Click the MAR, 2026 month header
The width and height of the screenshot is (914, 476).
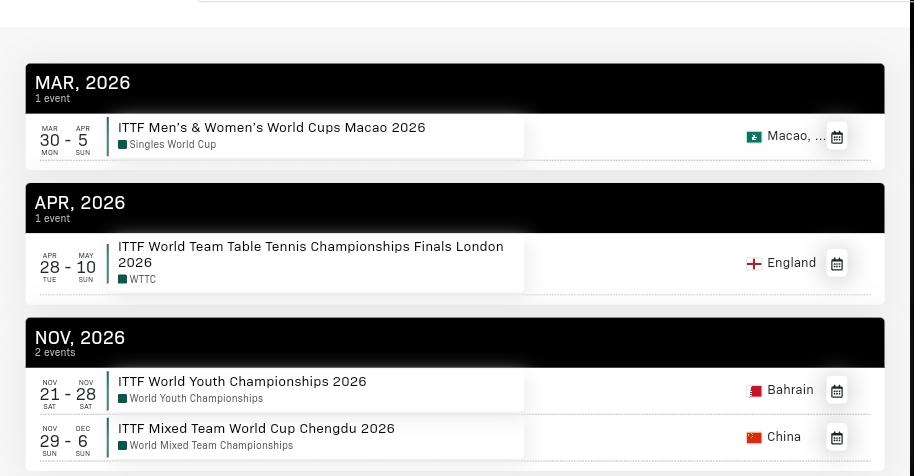point(83,83)
